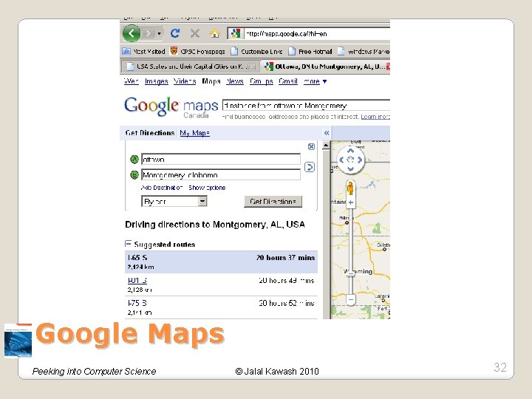The height and width of the screenshot is (399, 532).
Task: Click the center hand icon in pan control
Action: point(350,160)
